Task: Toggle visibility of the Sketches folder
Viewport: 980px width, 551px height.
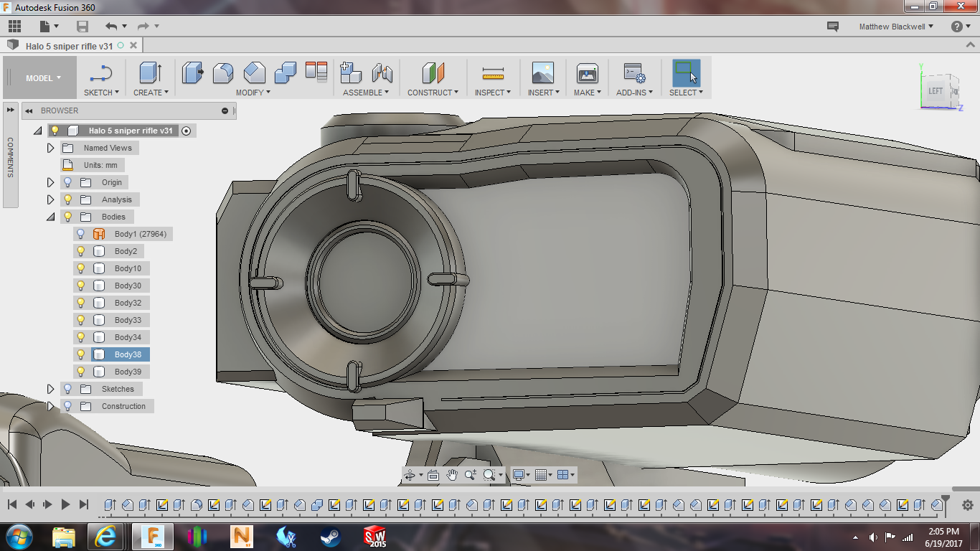Action: [x=68, y=389]
